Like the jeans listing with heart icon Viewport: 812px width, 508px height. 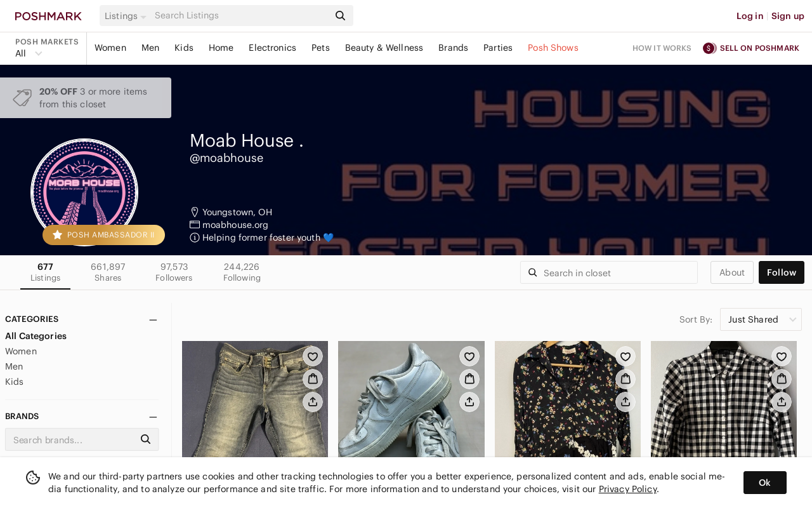point(313,356)
